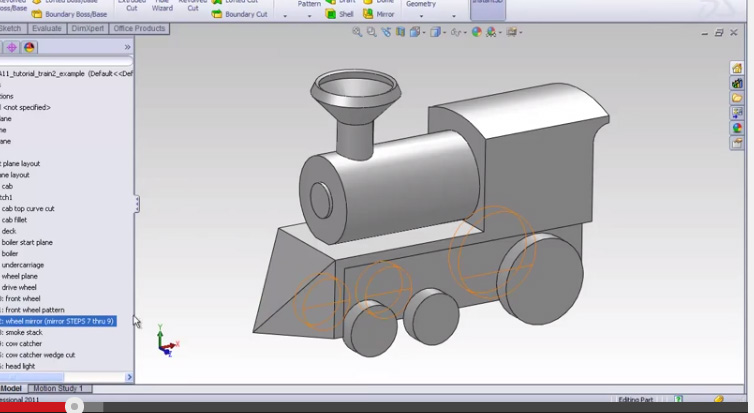Click the Section View icon
The image size is (754, 413).
pos(401,32)
